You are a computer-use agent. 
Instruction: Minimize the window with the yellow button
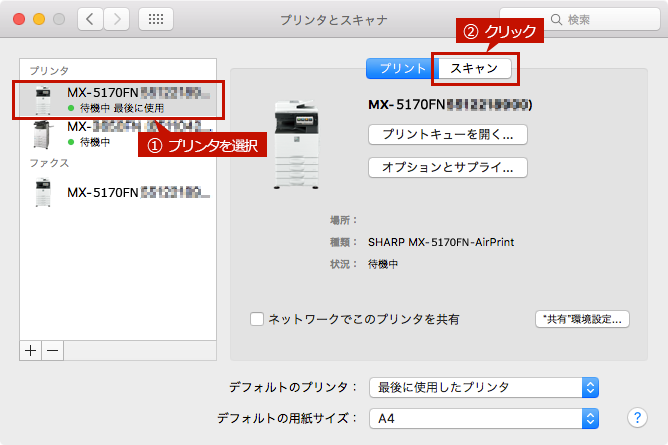click(x=39, y=19)
